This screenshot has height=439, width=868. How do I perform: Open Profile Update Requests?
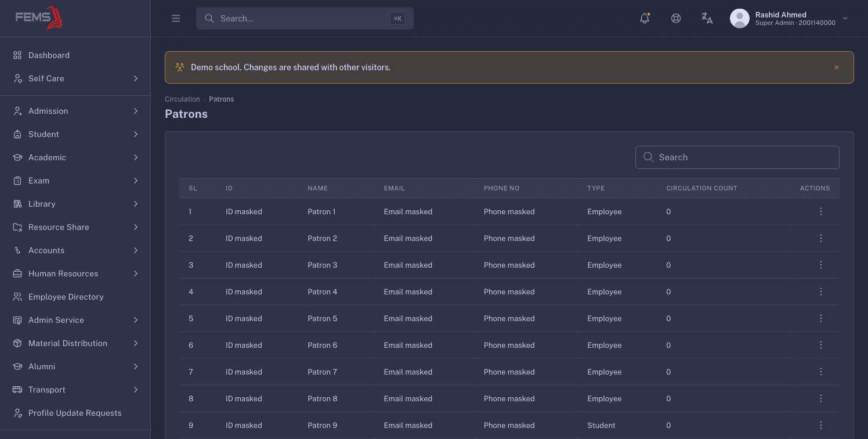coord(75,413)
